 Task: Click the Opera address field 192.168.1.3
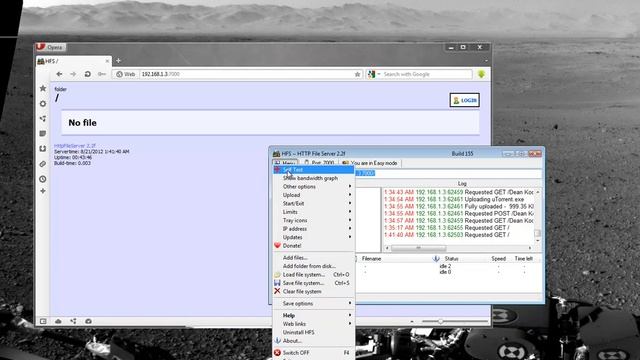pyautogui.click(x=247, y=74)
